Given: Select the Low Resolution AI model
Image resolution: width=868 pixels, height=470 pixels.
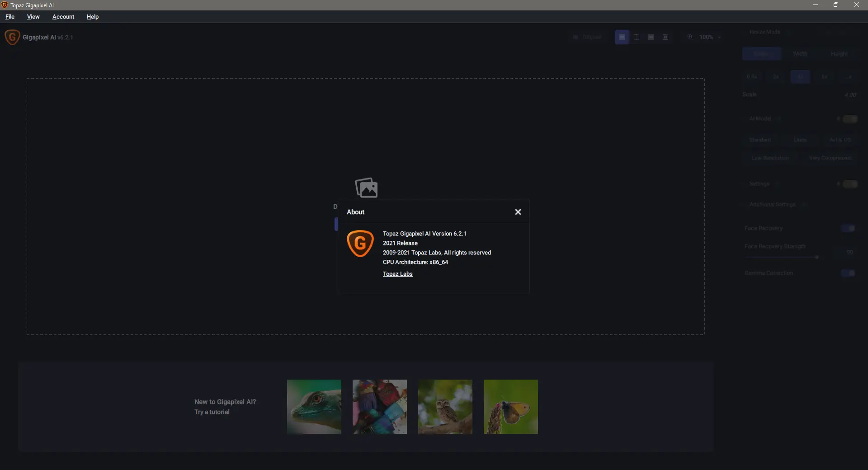Looking at the screenshot, I should 770,158.
